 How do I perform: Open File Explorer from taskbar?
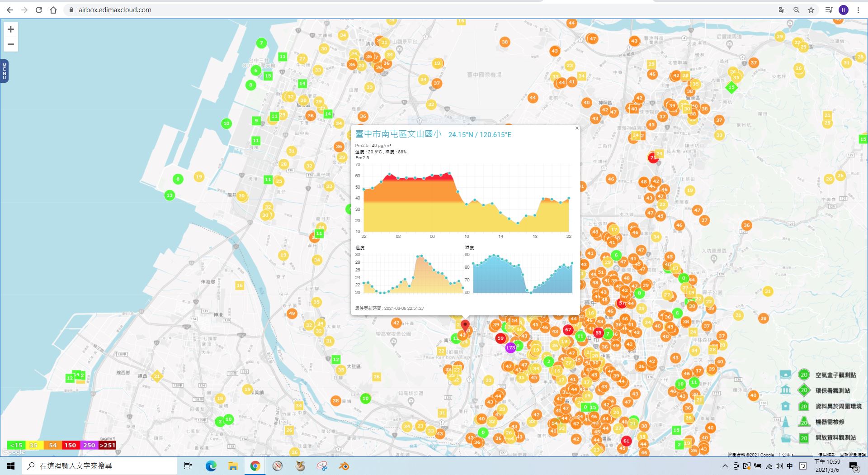click(233, 466)
